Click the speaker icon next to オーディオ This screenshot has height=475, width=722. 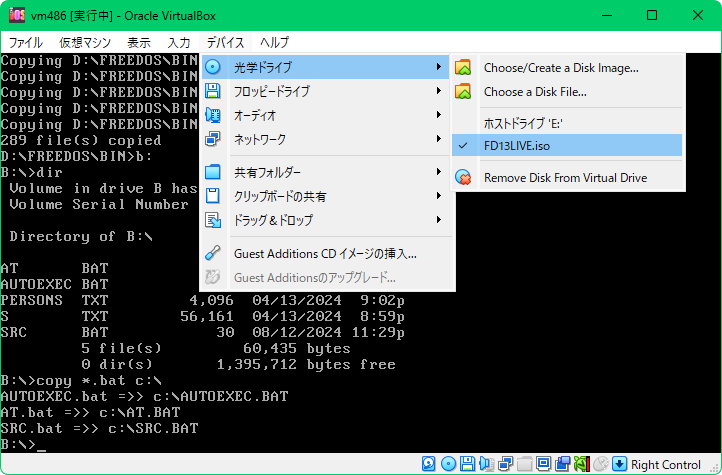[213, 115]
